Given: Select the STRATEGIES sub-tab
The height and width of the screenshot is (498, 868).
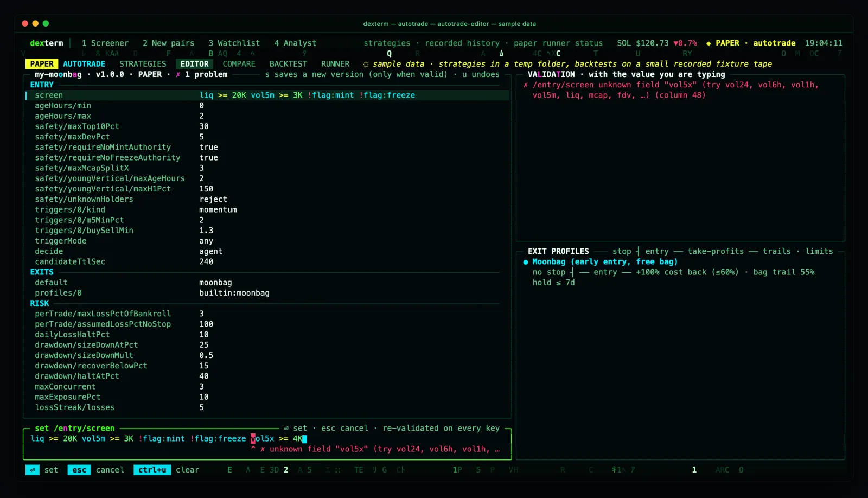Looking at the screenshot, I should [x=143, y=64].
